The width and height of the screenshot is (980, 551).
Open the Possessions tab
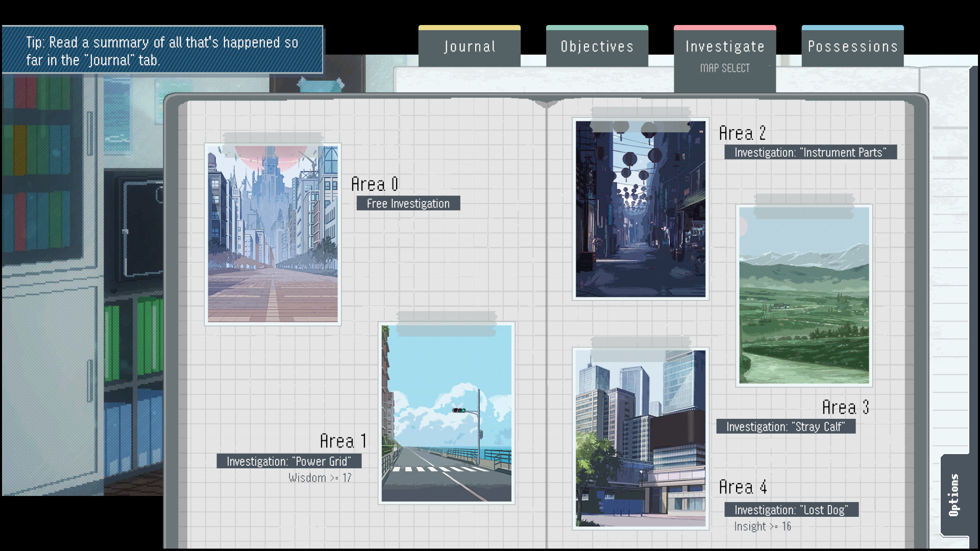click(852, 46)
